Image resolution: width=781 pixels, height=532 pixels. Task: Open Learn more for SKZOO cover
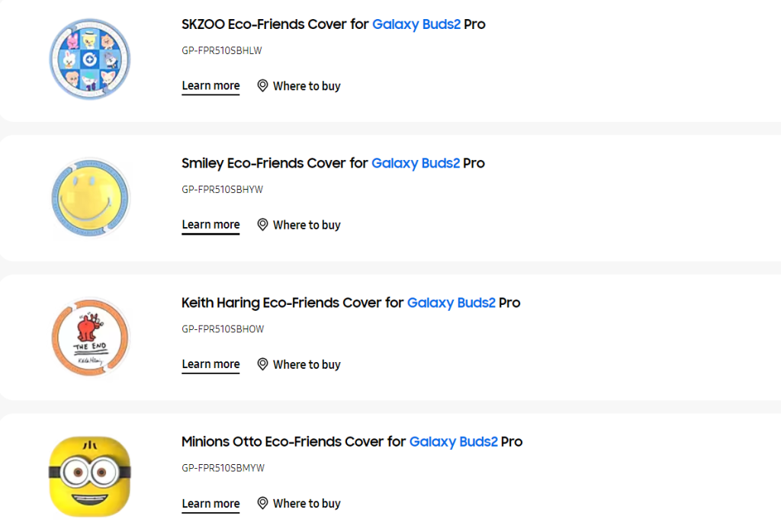coord(211,86)
